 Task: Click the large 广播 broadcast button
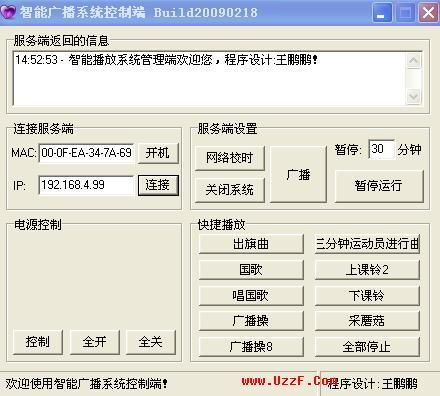coord(298,174)
